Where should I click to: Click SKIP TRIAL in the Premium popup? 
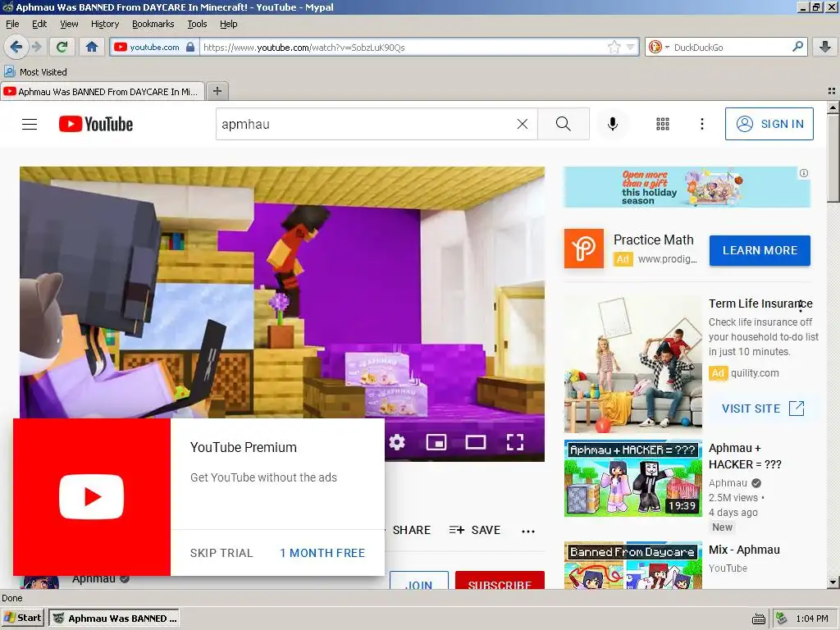221,553
